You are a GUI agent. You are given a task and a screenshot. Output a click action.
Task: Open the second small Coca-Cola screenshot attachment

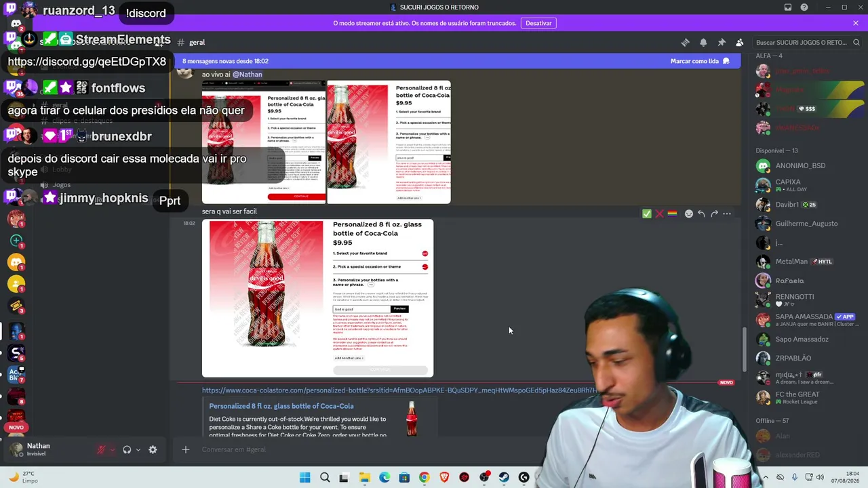pos(389,142)
